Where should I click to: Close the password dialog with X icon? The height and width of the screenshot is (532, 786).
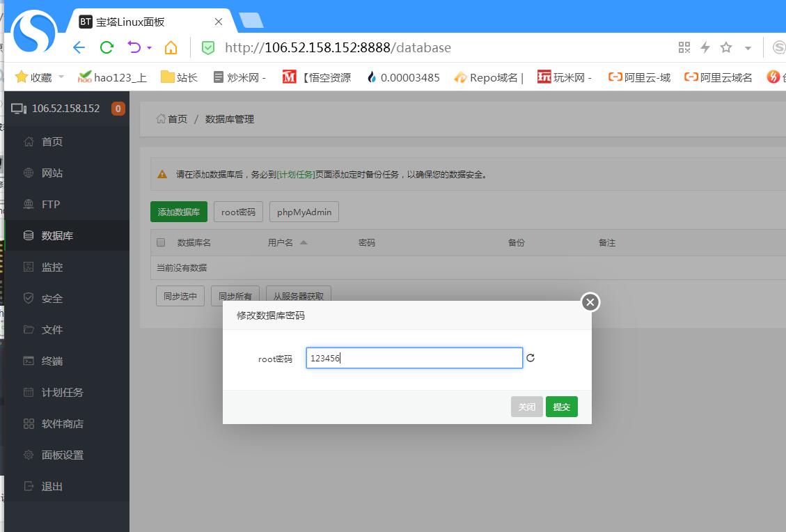click(x=590, y=302)
